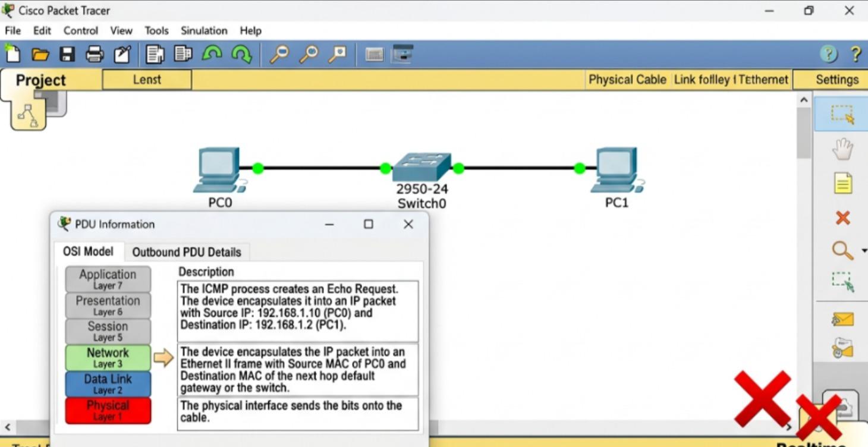
Task: Open the File menu
Action: coord(12,31)
